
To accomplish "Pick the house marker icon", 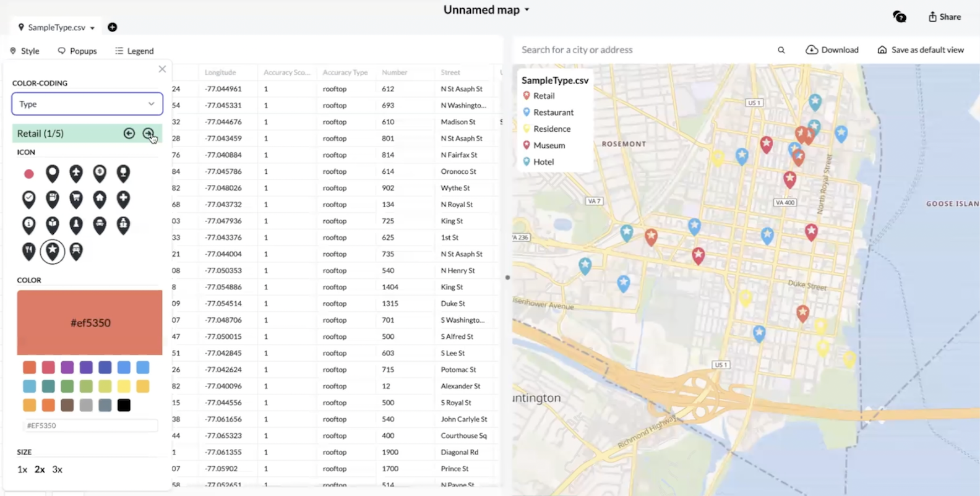I will [100, 199].
